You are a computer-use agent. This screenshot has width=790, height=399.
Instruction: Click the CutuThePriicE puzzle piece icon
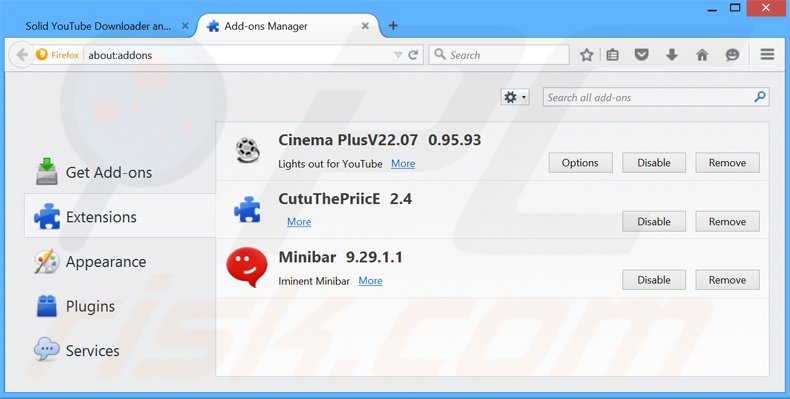click(247, 209)
